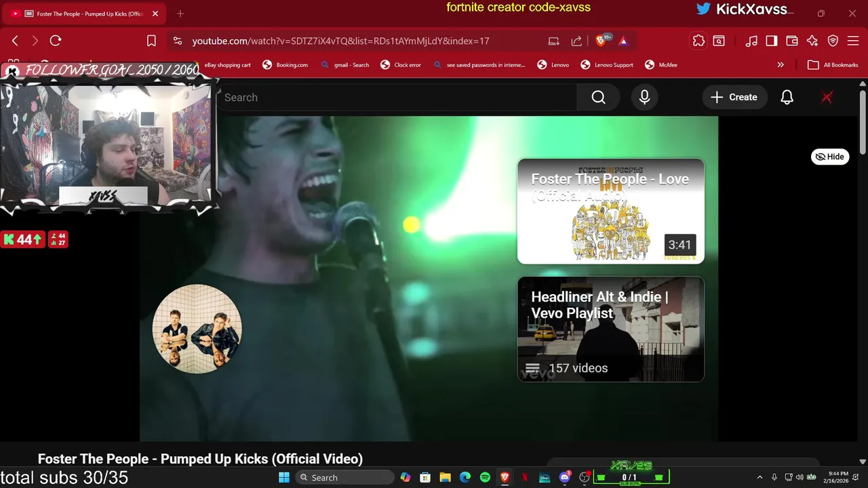The width and height of the screenshot is (868, 488).
Task: Open a new browser tab with plus
Action: [180, 14]
